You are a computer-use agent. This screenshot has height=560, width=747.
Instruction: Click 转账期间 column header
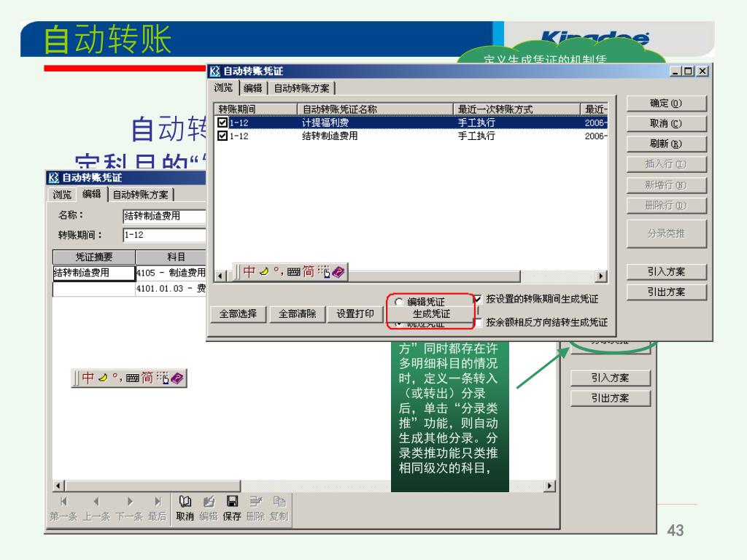(256, 109)
